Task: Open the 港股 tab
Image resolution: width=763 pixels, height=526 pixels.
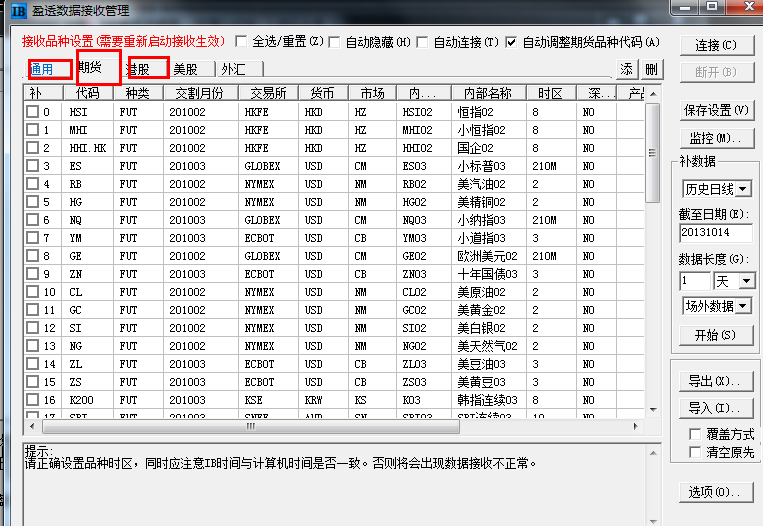Action: [x=148, y=68]
